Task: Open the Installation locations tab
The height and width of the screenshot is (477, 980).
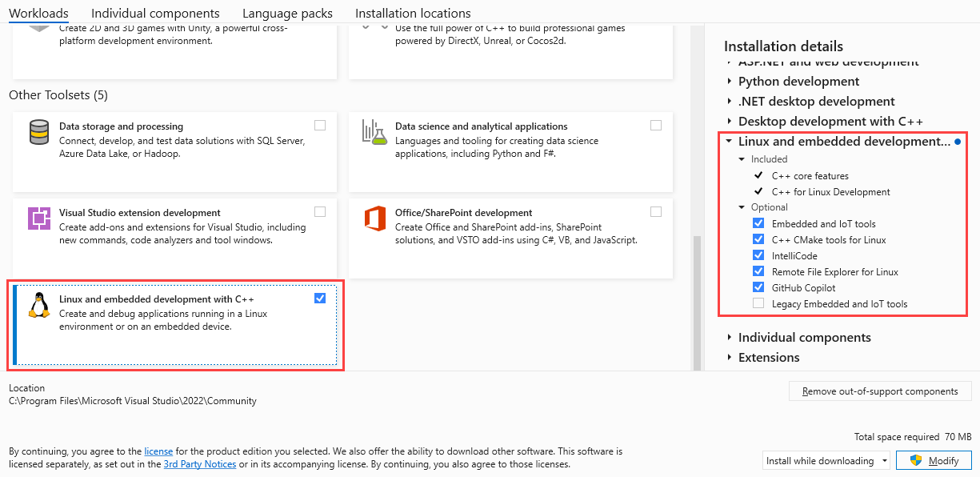Action: click(412, 13)
